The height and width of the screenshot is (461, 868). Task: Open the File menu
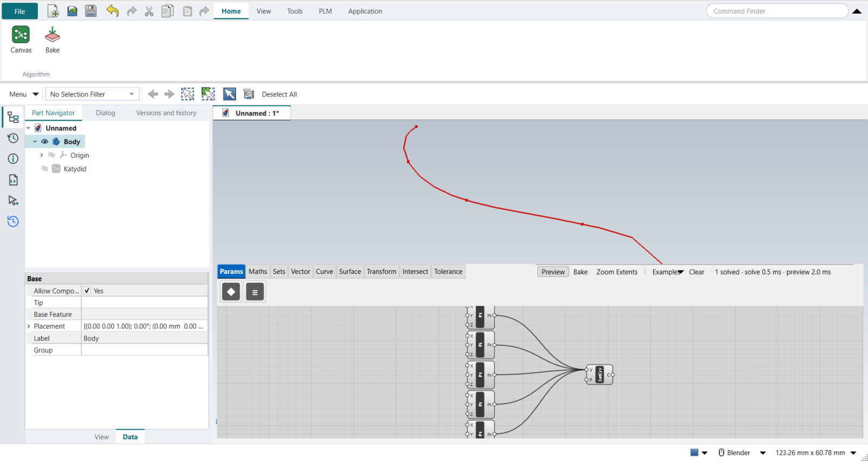point(20,11)
